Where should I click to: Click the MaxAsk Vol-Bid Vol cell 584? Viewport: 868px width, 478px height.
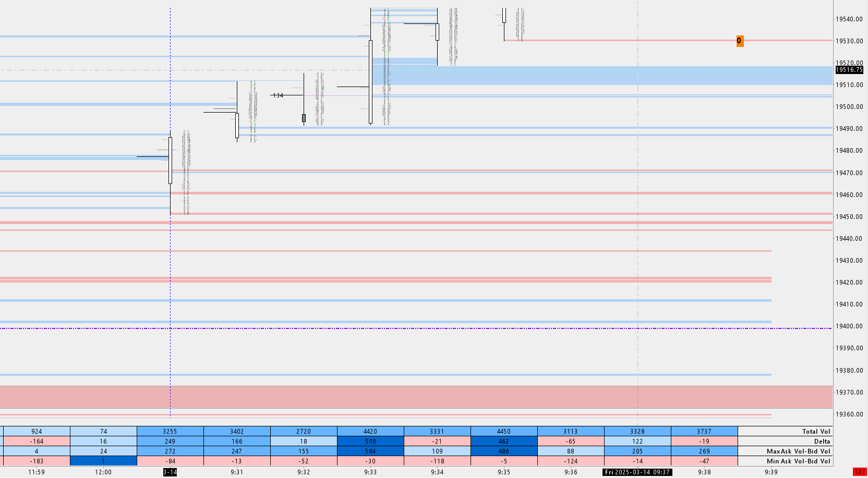pos(370,451)
